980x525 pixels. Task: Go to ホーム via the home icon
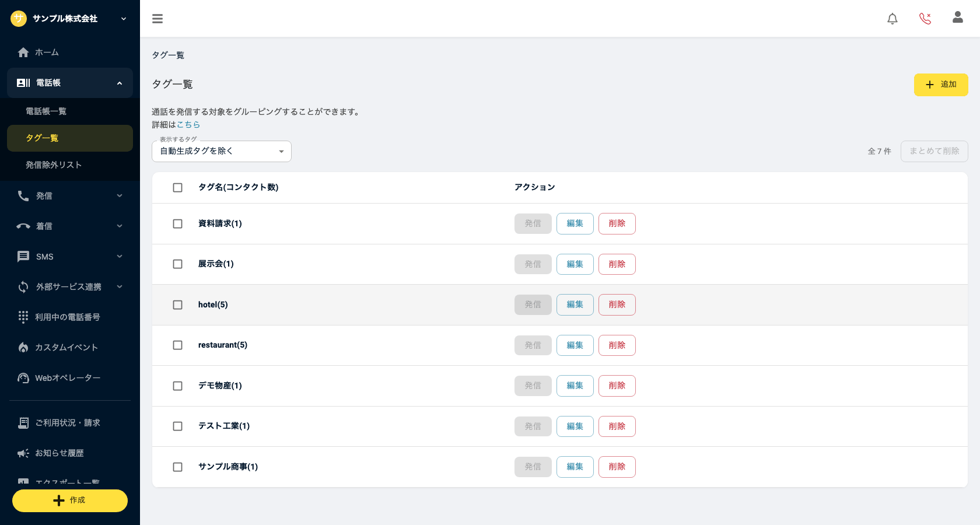pos(23,52)
